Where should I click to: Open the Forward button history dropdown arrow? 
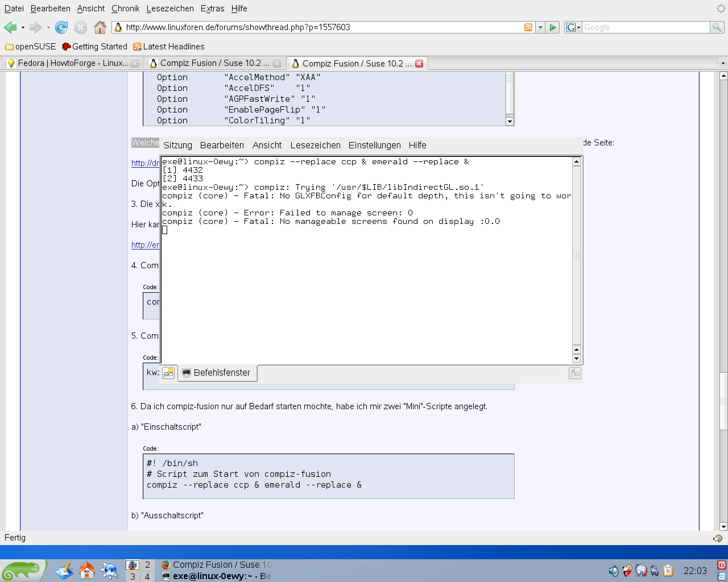(48, 27)
